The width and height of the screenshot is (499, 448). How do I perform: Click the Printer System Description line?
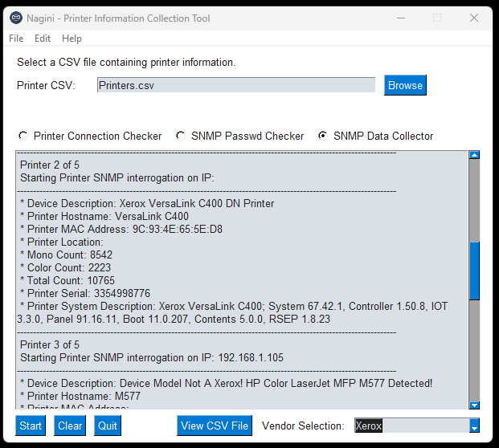coord(233,313)
